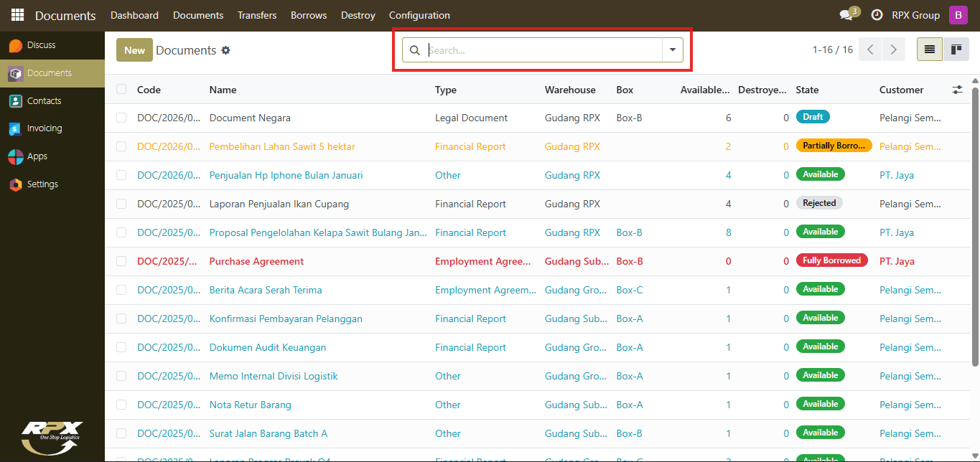Screen dimensions: 980x462
Task: Open optional columns adjust icon
Action: tap(958, 90)
